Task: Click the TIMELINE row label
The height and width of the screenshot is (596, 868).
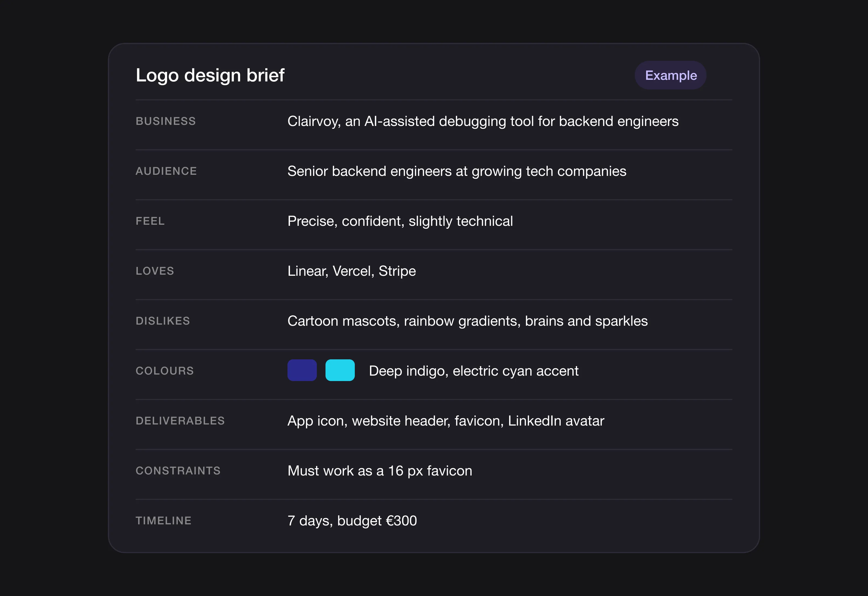Action: 164,521
